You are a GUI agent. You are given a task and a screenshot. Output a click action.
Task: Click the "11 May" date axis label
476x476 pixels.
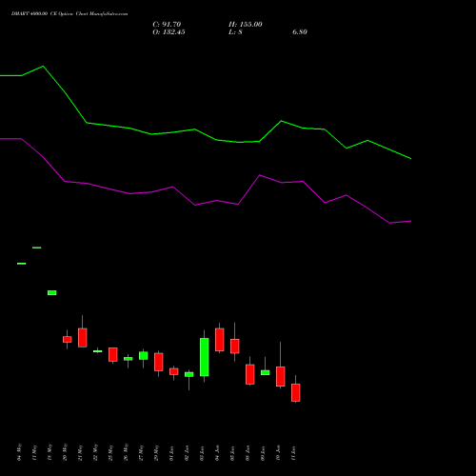pos(35,452)
